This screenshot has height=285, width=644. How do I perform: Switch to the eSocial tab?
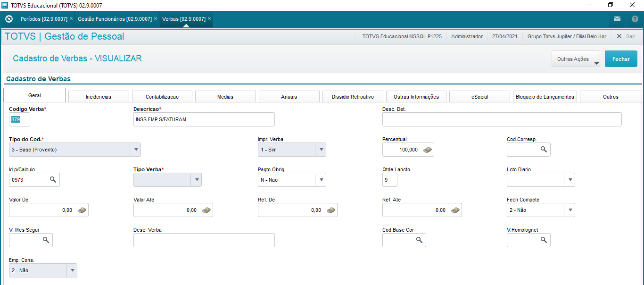coord(480,97)
